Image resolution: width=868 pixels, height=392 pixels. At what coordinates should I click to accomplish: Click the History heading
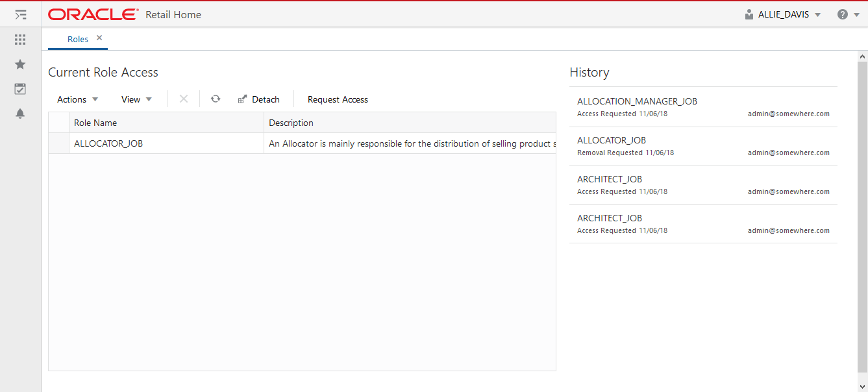pyautogui.click(x=589, y=72)
